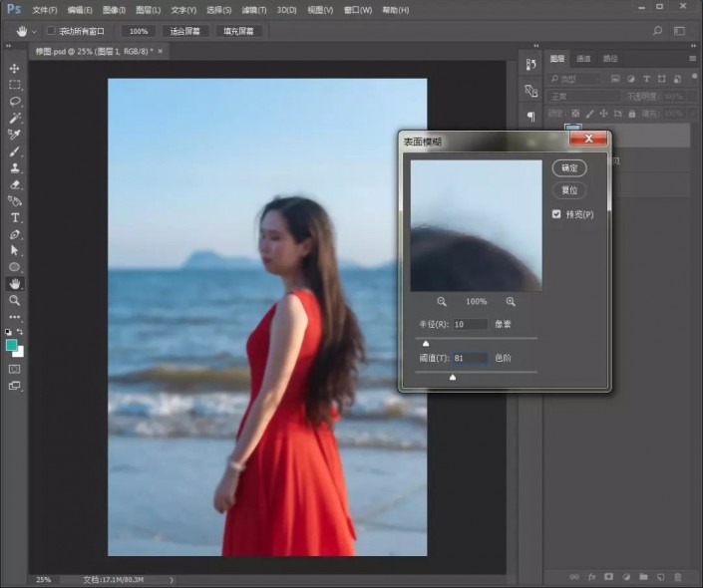The height and width of the screenshot is (588, 703).
Task: Select the Rectangular Marquee tool
Action: tap(14, 85)
